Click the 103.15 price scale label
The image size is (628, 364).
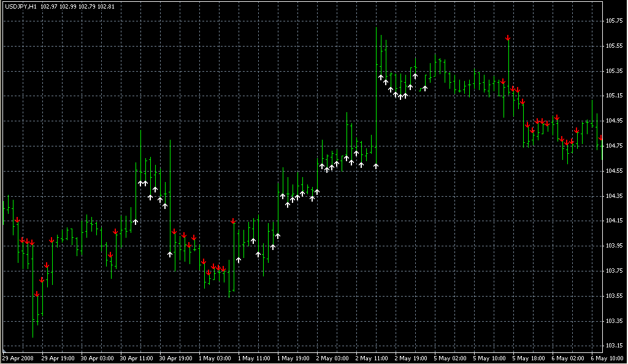614,346
